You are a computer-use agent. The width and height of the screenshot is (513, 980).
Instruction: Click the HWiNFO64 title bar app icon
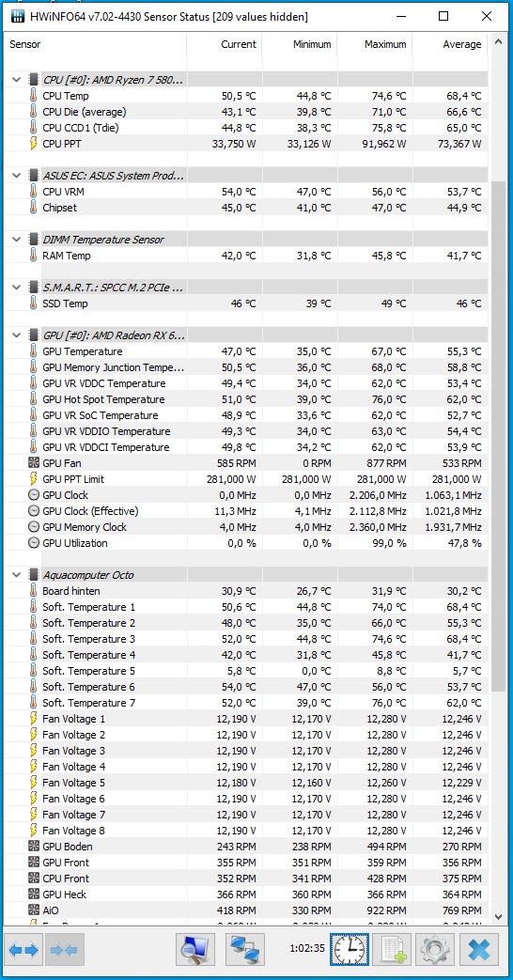(18, 17)
